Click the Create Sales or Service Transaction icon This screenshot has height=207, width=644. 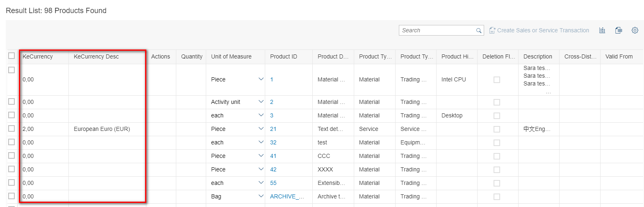(x=492, y=30)
